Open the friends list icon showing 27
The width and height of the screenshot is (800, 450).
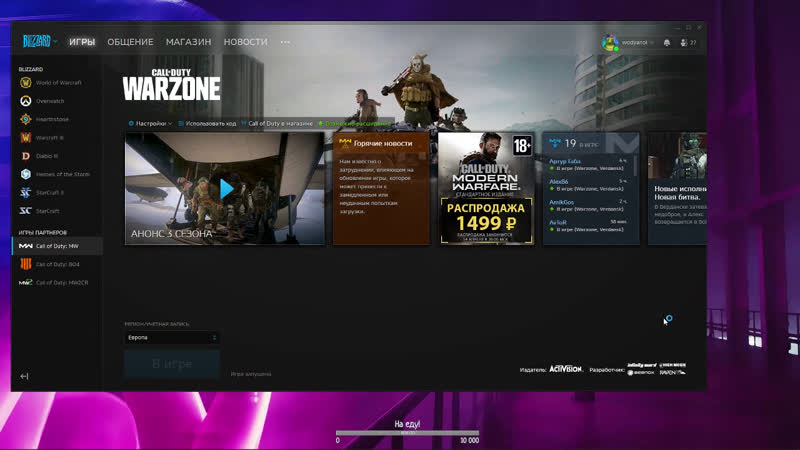(x=687, y=43)
